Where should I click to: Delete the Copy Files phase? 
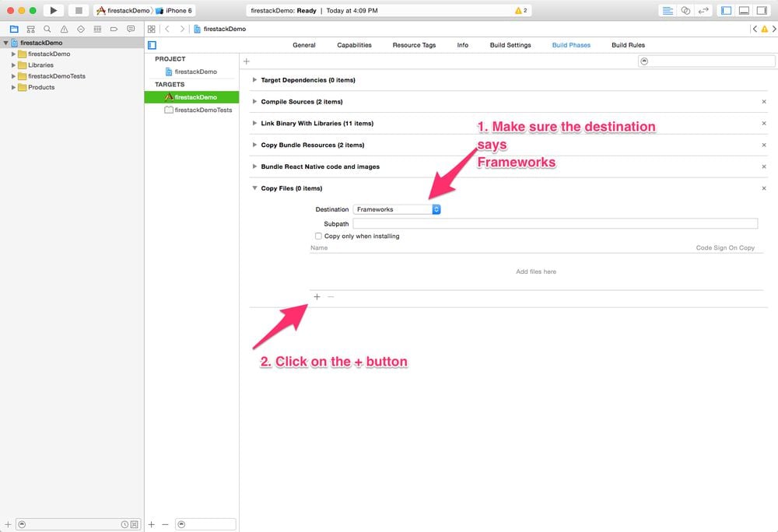[x=764, y=188]
